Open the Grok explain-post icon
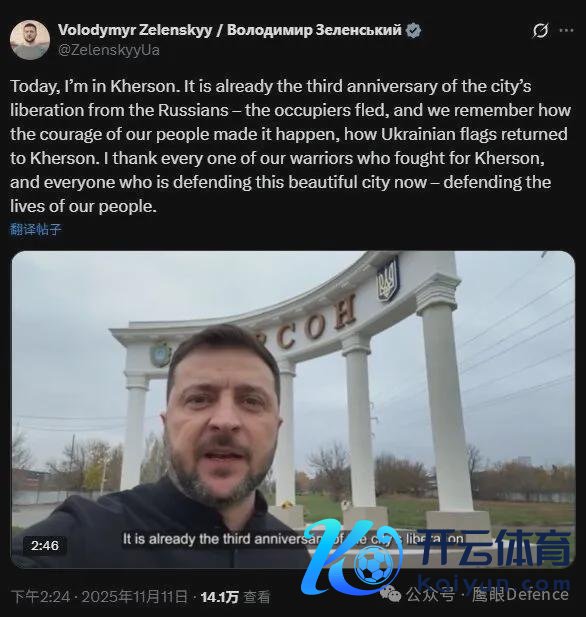The height and width of the screenshot is (617, 586). pos(540,30)
